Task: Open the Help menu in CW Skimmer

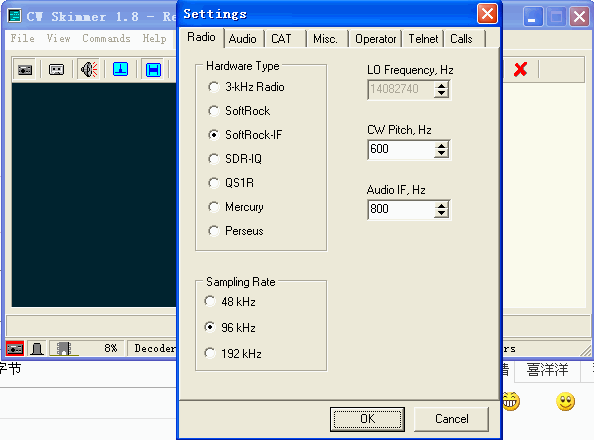Action: [154, 38]
